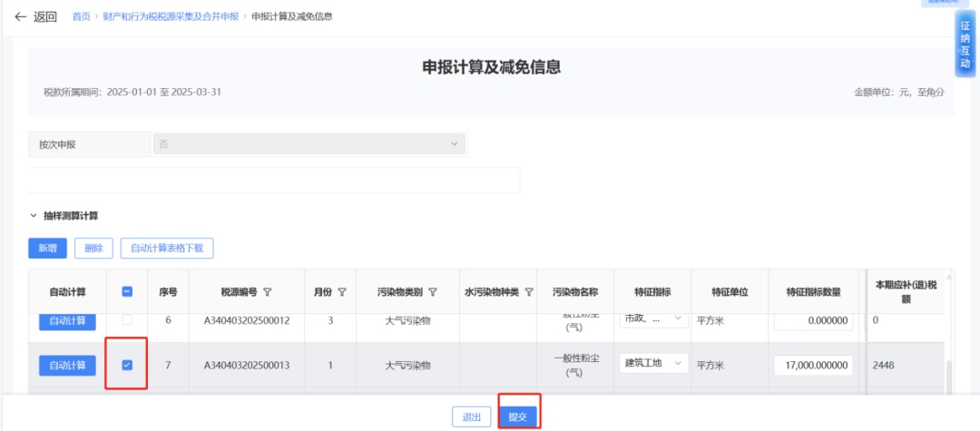Image resolution: width=980 pixels, height=431 pixels.
Task: Click 自动计算 button for row 7
Action: tap(67, 365)
